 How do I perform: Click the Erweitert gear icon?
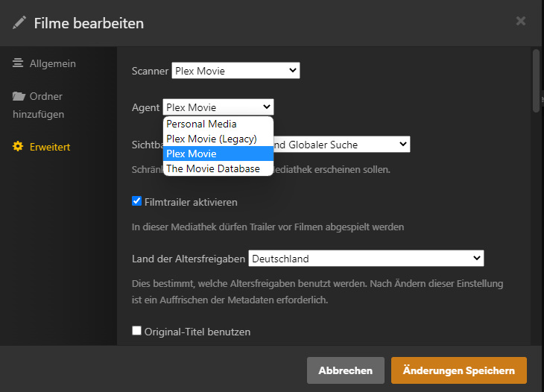pyautogui.click(x=18, y=146)
